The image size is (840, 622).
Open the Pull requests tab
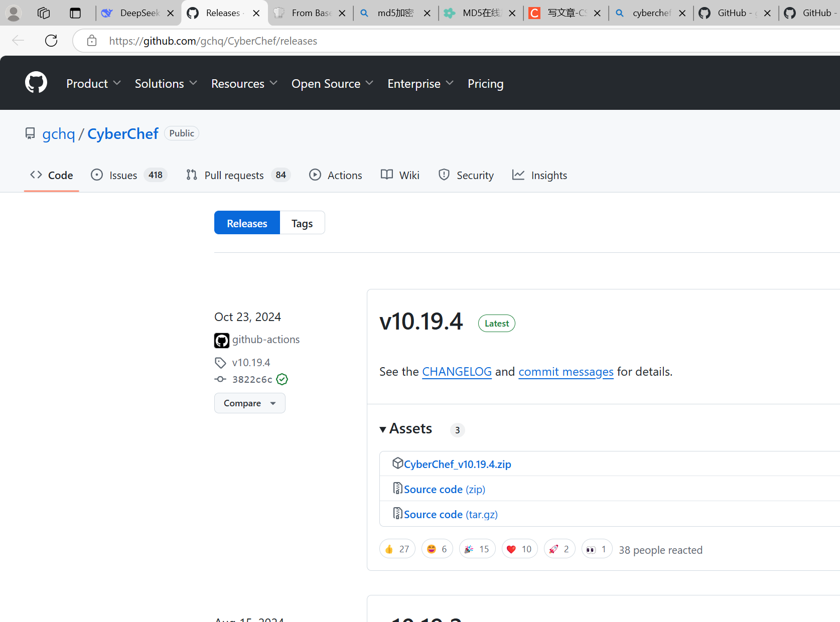pyautogui.click(x=238, y=175)
